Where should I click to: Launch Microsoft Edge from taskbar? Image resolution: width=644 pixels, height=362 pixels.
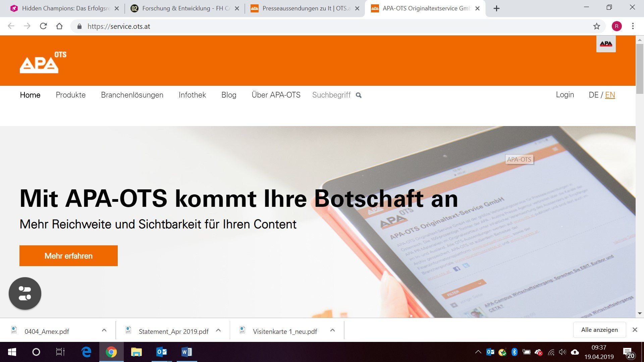pos(87,352)
